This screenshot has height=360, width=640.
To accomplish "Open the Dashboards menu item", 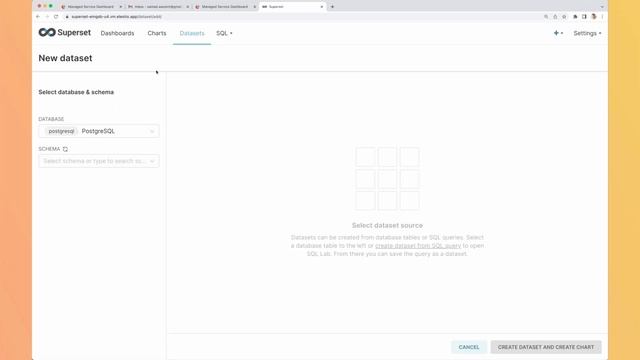I will pos(117,33).
